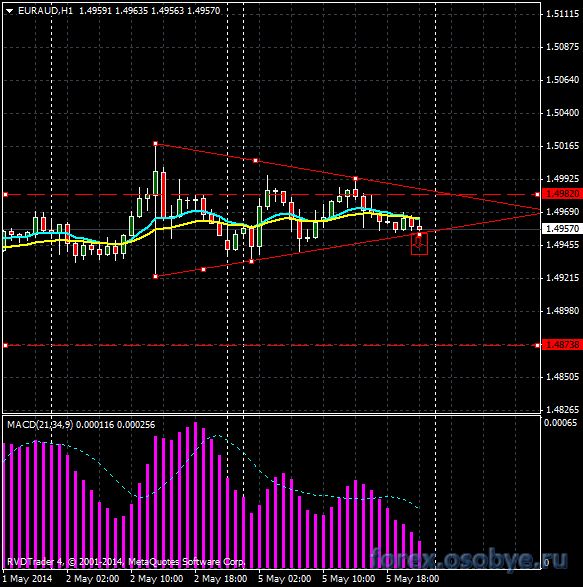
Task: Click the left handle of the 1.49820 line
Action: click(6, 195)
